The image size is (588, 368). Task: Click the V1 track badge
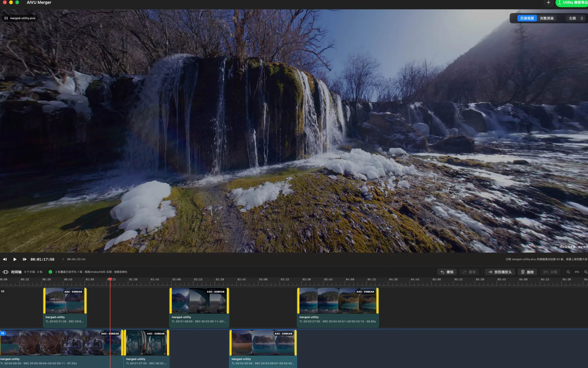[3, 333]
